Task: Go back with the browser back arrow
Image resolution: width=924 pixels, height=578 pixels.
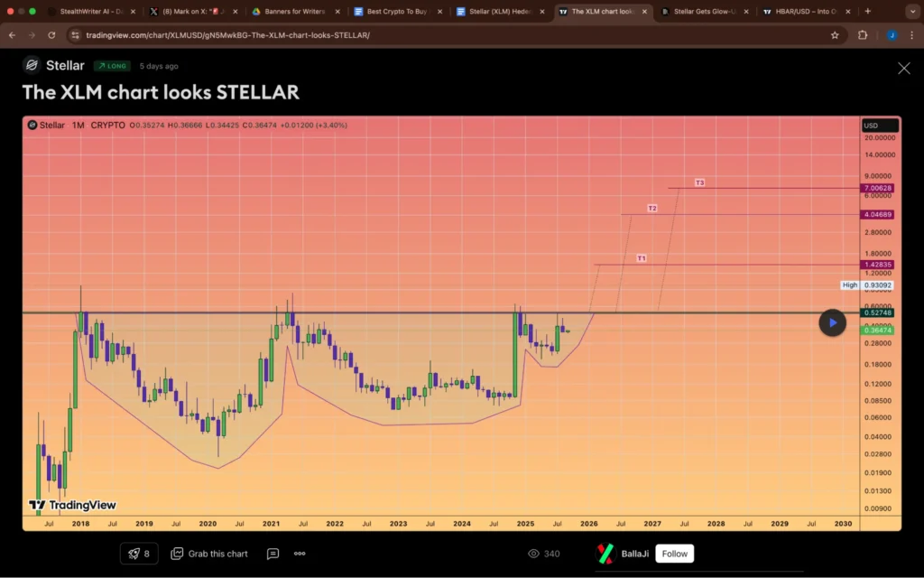Action: click(12, 35)
